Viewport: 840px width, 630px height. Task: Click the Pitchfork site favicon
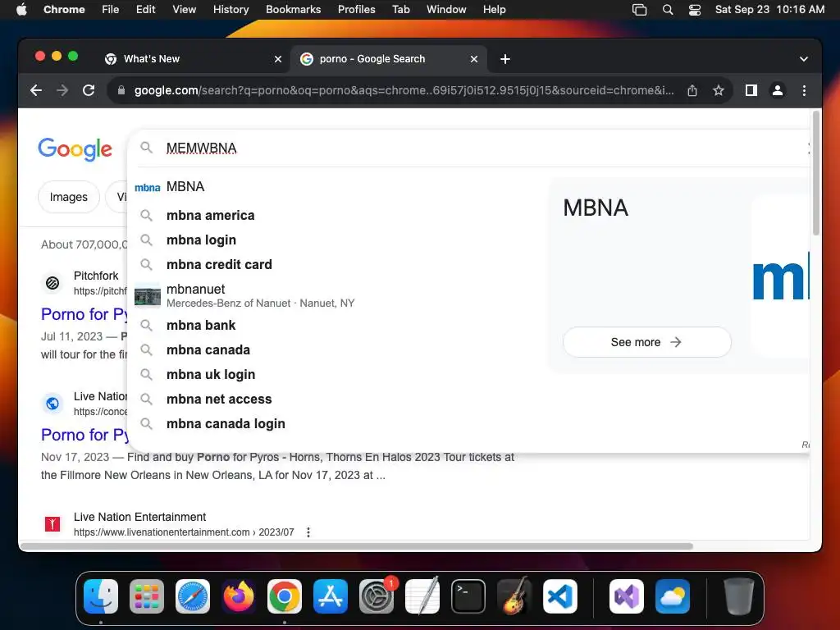pyautogui.click(x=52, y=283)
